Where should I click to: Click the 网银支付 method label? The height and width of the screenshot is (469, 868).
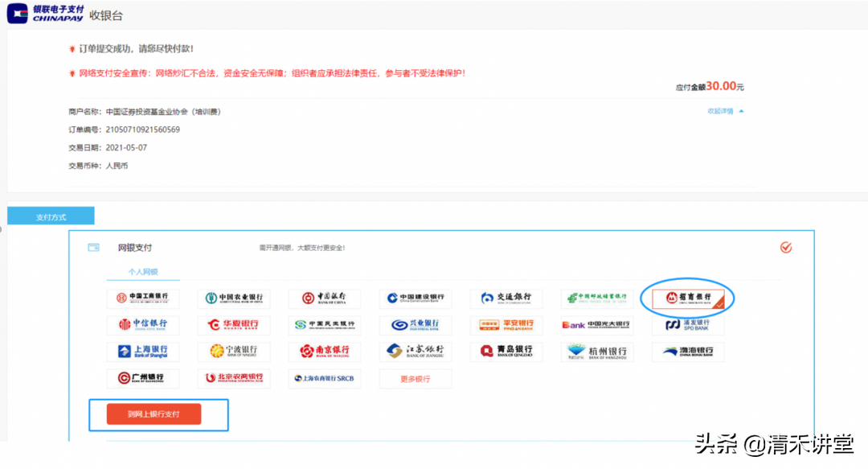tap(134, 247)
